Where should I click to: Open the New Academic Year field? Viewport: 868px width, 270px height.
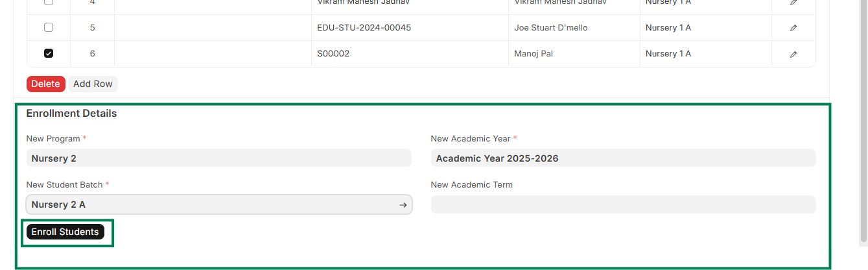622,158
